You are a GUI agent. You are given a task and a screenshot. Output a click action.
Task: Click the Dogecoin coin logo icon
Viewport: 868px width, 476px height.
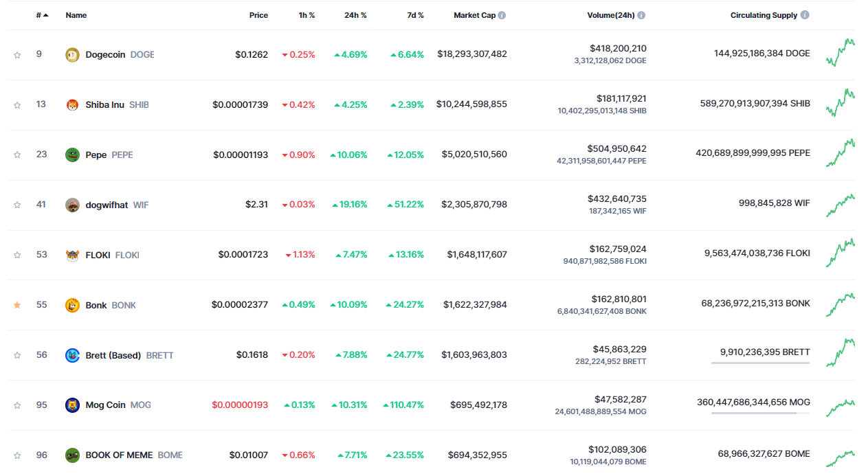pos(72,54)
